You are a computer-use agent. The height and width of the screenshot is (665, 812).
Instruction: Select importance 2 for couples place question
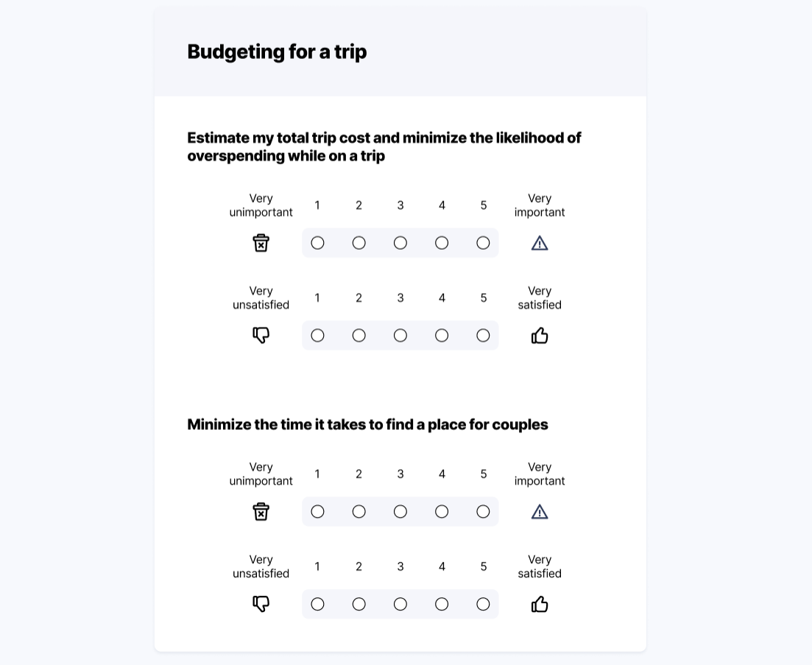[x=359, y=512]
